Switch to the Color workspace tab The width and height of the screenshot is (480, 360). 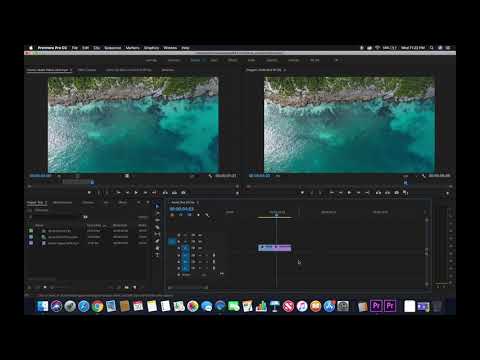tap(214, 60)
